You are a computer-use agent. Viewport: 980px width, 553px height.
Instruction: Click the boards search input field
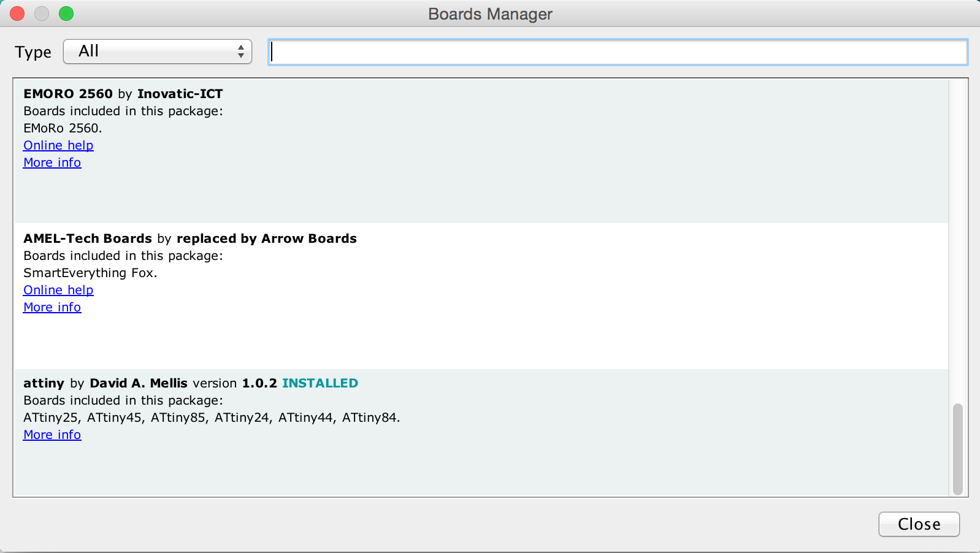[618, 52]
